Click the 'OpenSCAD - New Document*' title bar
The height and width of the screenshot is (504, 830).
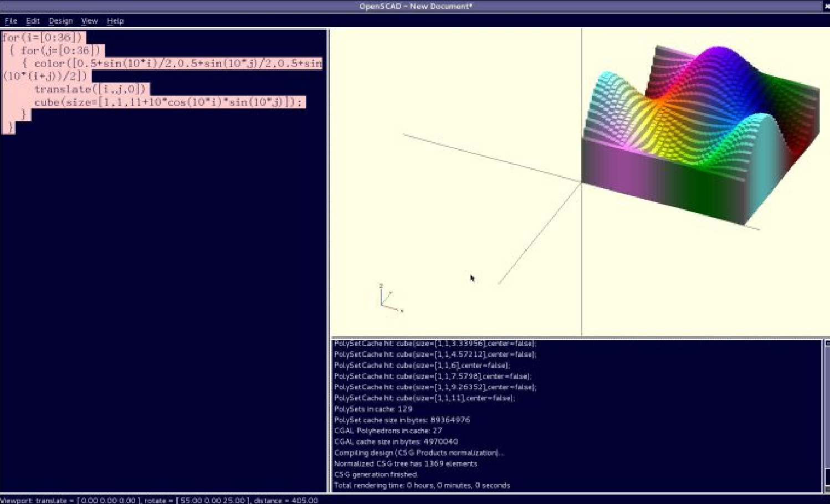coord(415,6)
